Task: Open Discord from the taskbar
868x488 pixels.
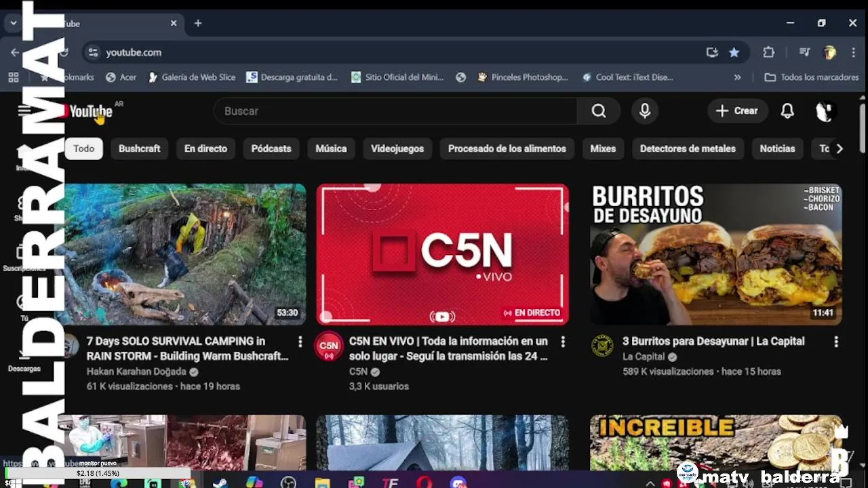Action: point(459,483)
